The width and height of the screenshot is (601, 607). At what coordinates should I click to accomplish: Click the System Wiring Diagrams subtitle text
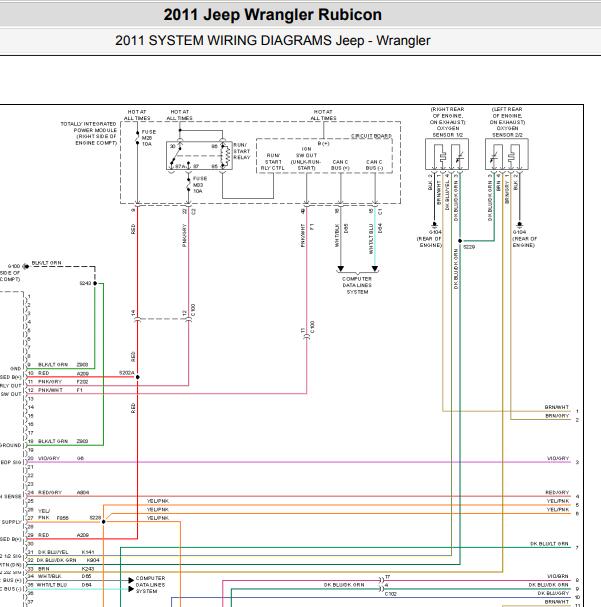pyautogui.click(x=272, y=40)
